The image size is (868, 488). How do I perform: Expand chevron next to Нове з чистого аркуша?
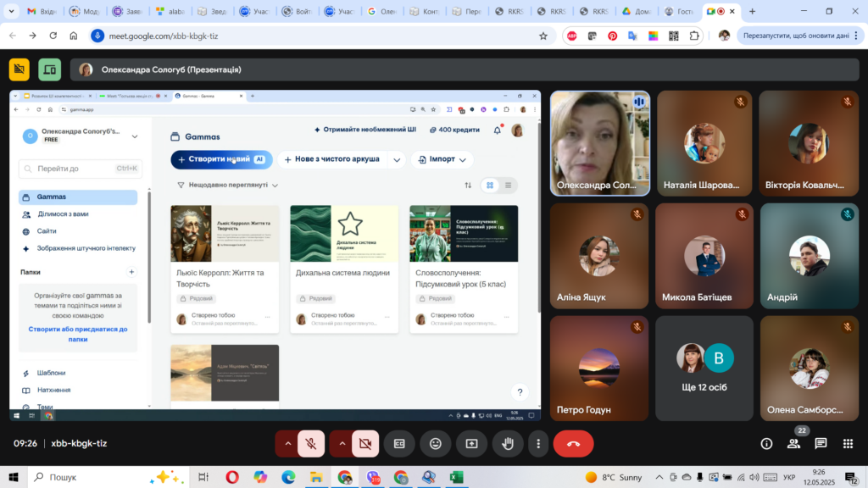[397, 160]
